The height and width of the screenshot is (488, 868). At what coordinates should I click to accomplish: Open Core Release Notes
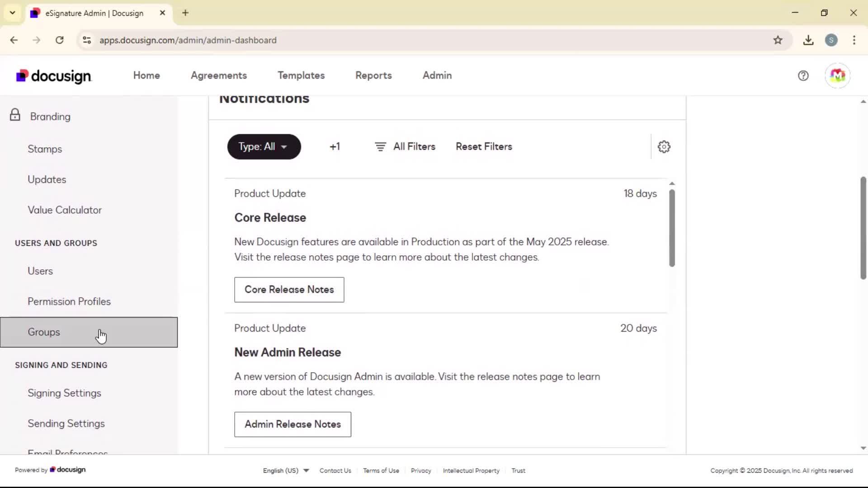[289, 290]
